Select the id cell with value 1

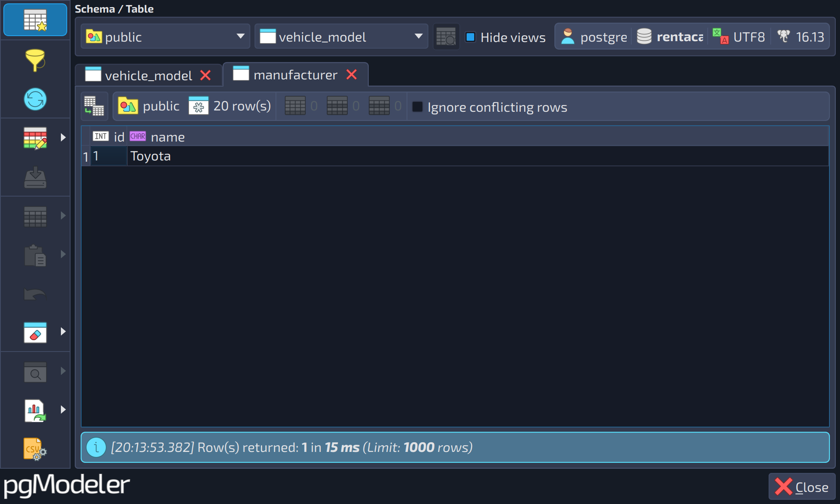tap(109, 156)
